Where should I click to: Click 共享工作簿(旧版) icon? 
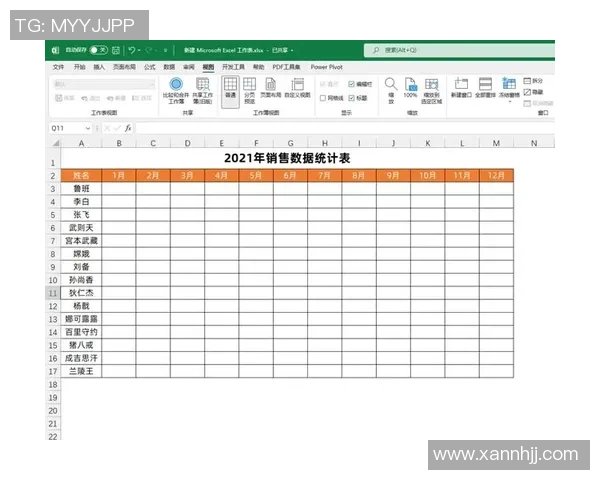click(202, 91)
